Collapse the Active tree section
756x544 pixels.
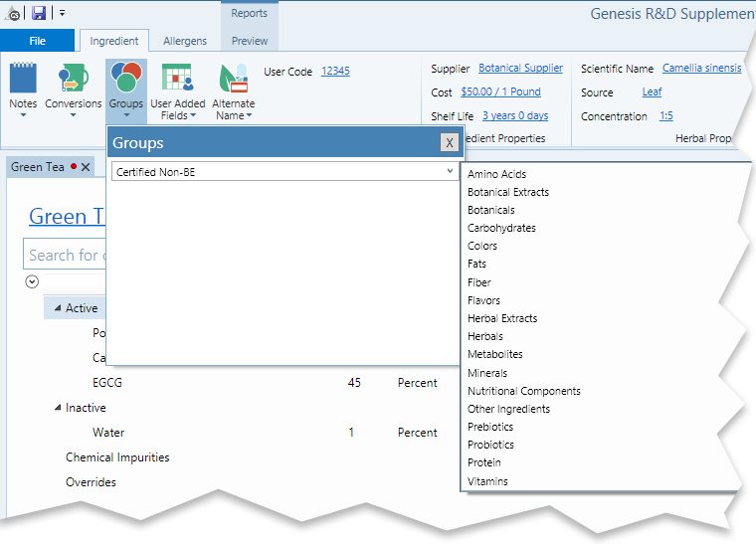(58, 308)
